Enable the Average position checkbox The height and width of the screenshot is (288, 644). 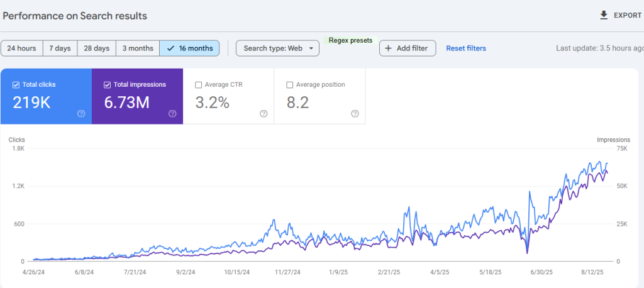290,85
